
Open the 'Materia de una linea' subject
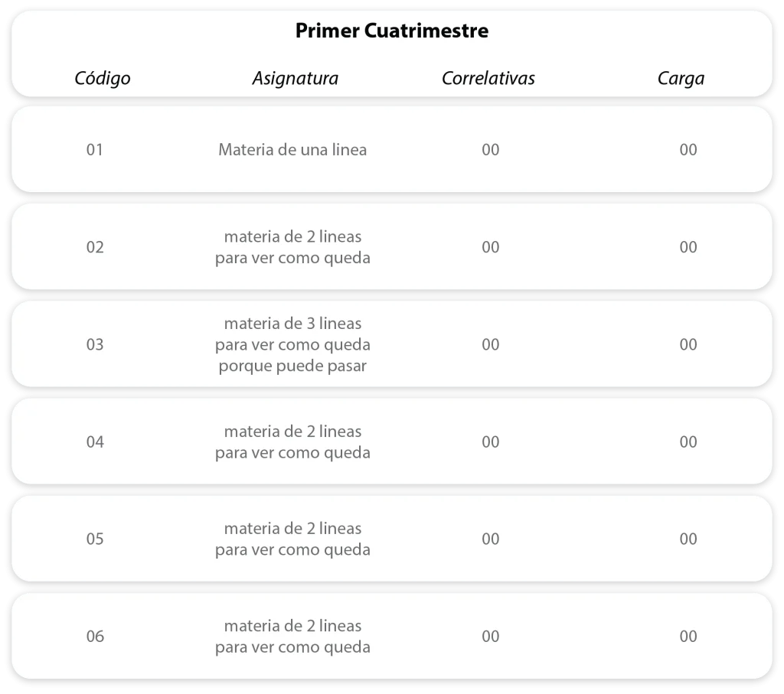point(292,149)
